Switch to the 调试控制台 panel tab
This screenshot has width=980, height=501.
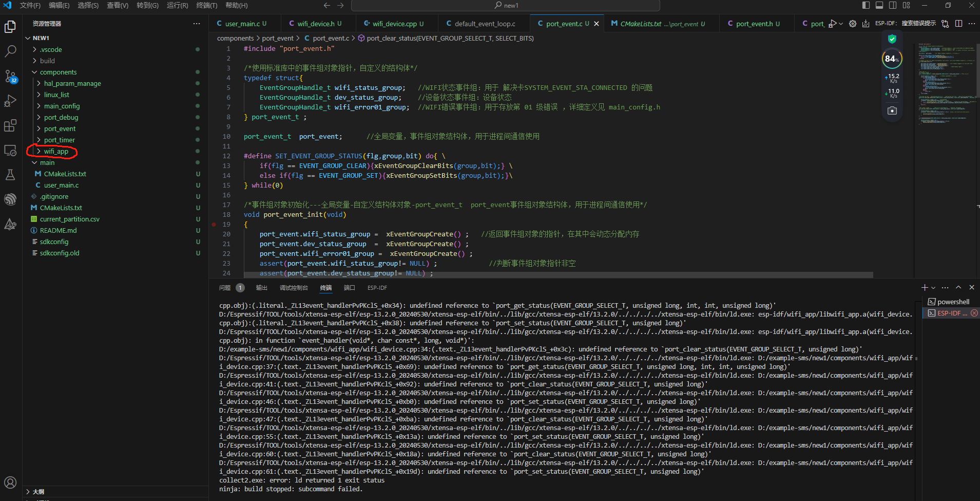click(x=294, y=288)
